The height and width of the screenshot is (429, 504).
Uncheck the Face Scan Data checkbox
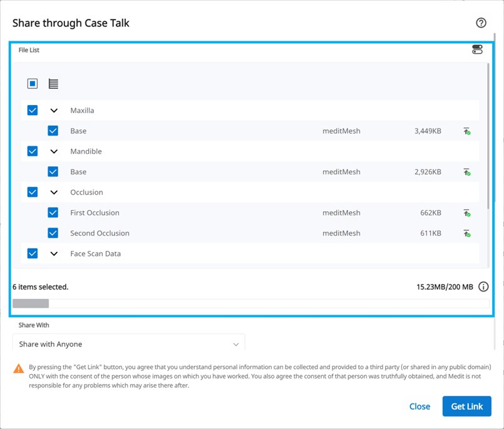point(32,253)
